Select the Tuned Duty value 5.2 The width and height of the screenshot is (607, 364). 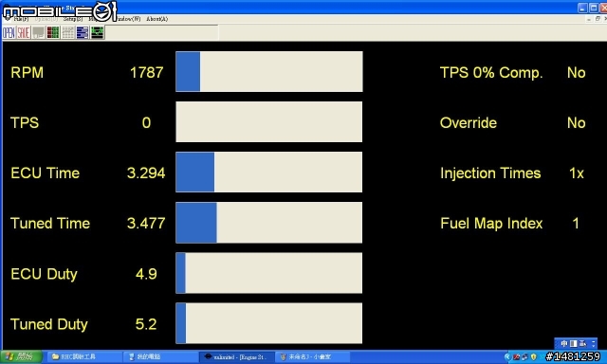146,324
